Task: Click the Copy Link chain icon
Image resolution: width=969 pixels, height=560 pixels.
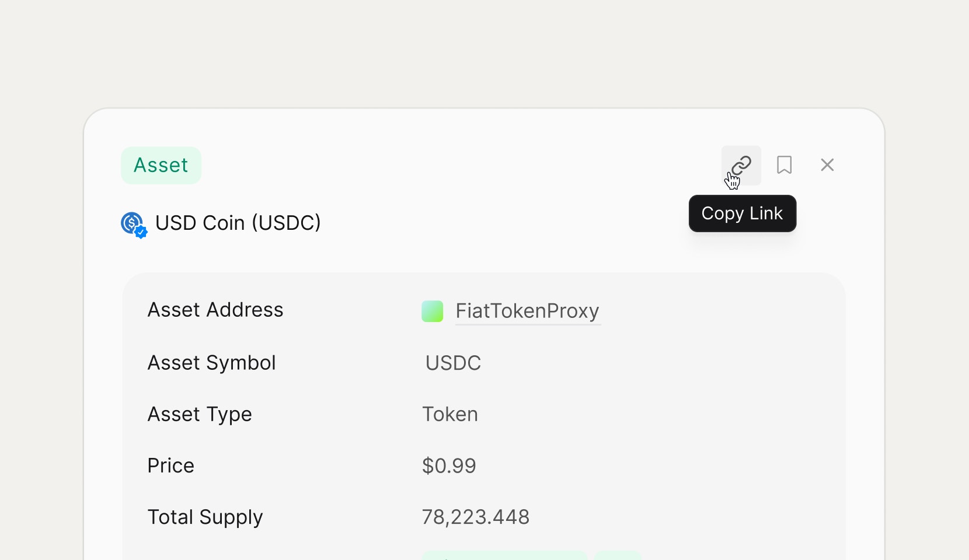Action: click(x=741, y=165)
